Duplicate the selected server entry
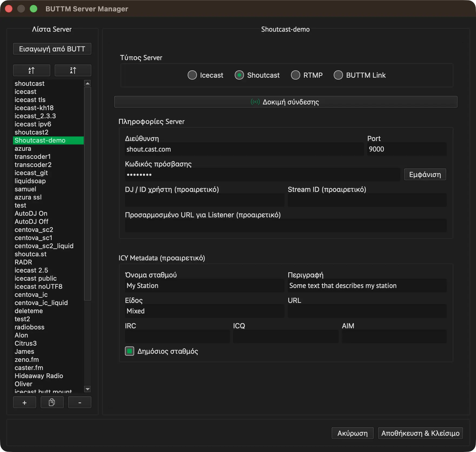Screen dimensions: 476x452 point(52,402)
